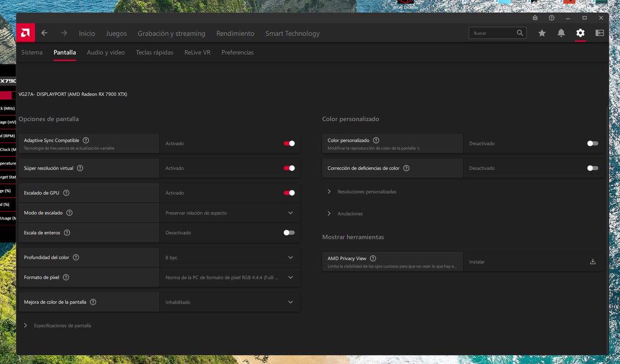Click the Opciones de pantalla heading
This screenshot has width=620, height=364.
pyautogui.click(x=48, y=119)
